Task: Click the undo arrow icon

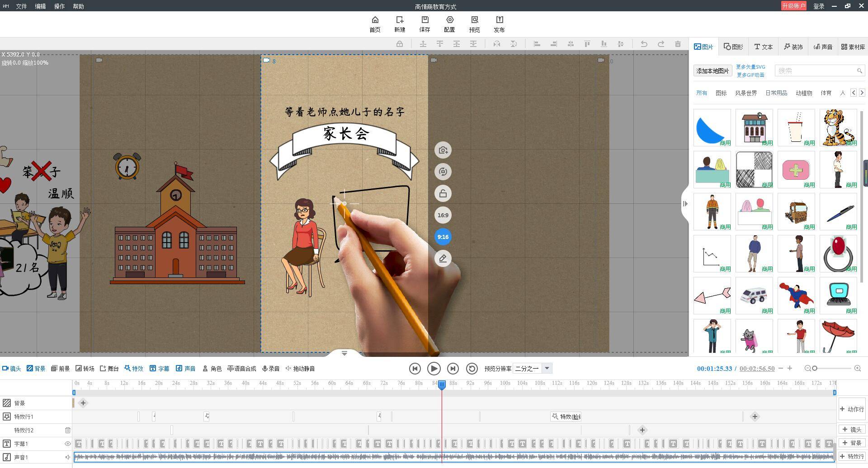Action: point(644,44)
